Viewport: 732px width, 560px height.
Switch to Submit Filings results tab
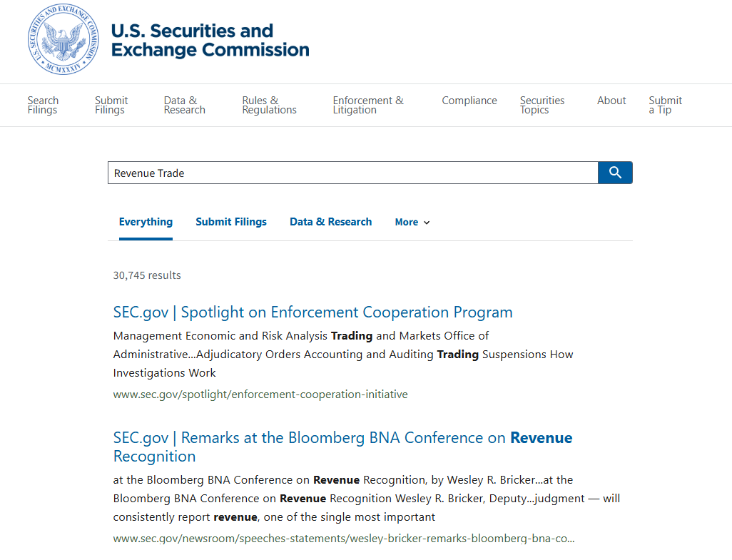pos(231,222)
